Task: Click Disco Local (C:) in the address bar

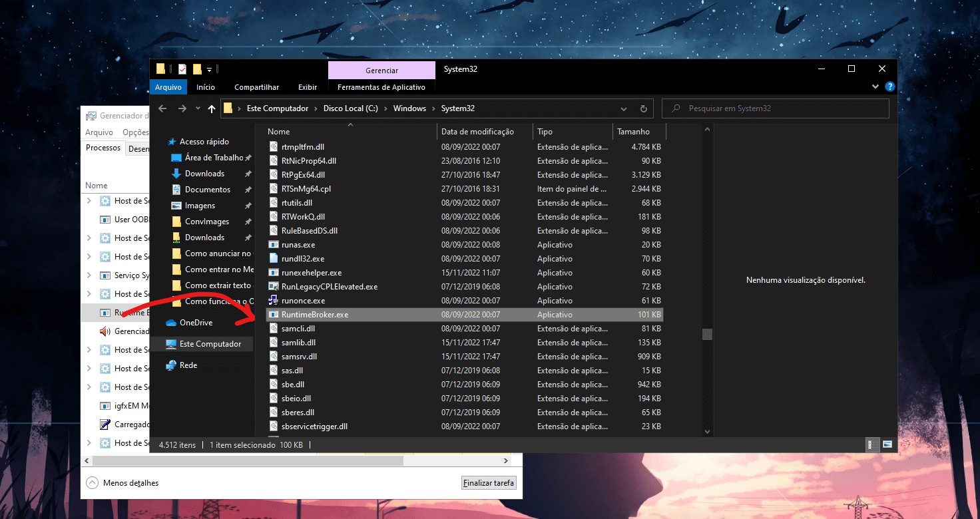Action: pos(351,108)
